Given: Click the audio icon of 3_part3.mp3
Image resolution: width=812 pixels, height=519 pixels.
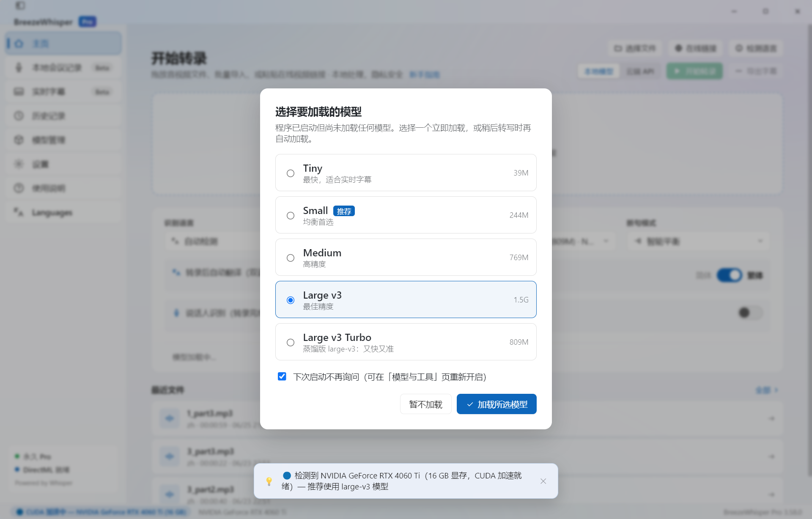Looking at the screenshot, I should [x=170, y=456].
